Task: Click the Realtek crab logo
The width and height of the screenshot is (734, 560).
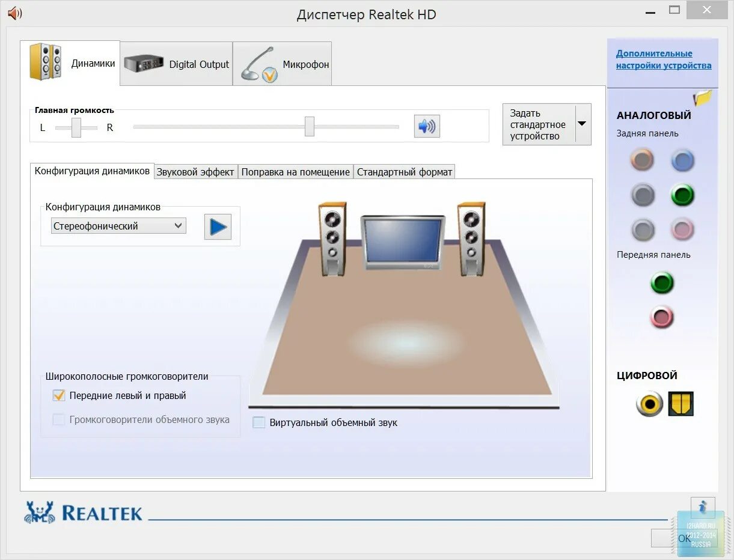Action: pos(40,512)
